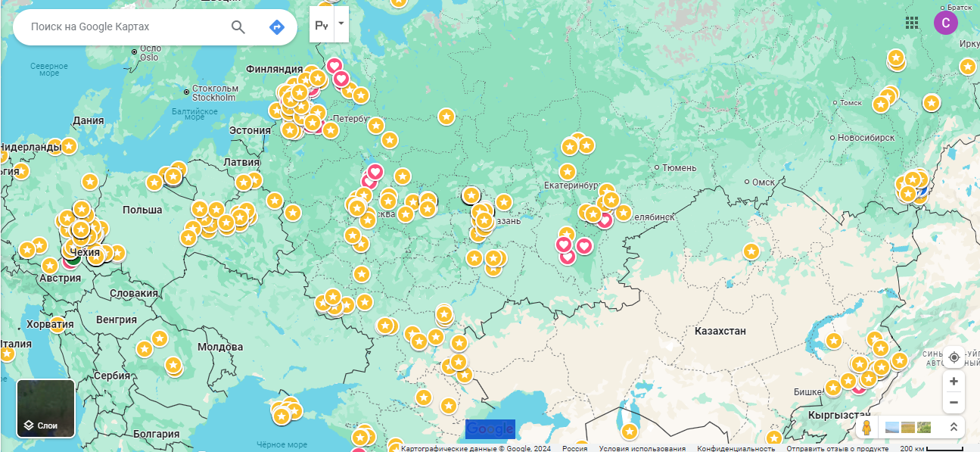This screenshot has width=980, height=452.
Task: Click Отправить отзыв о продукте
Action: click(838, 448)
